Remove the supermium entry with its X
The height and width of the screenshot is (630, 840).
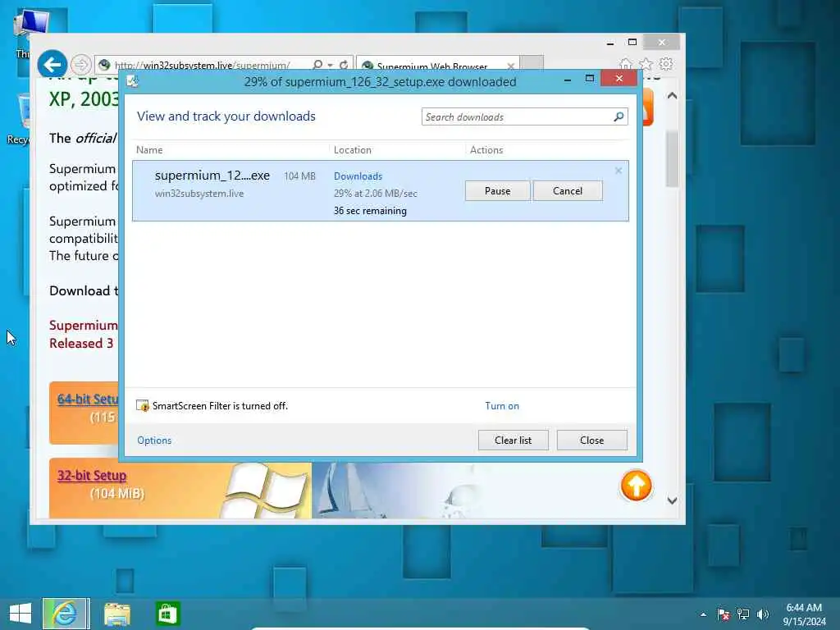pos(619,171)
